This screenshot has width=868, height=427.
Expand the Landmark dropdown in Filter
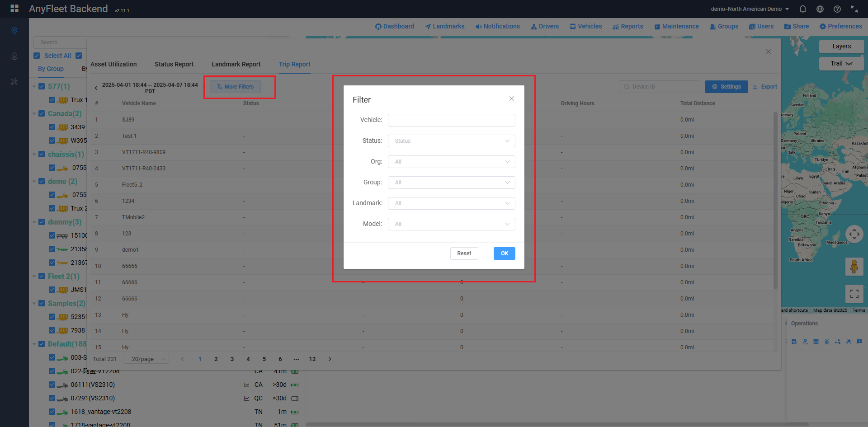451,203
